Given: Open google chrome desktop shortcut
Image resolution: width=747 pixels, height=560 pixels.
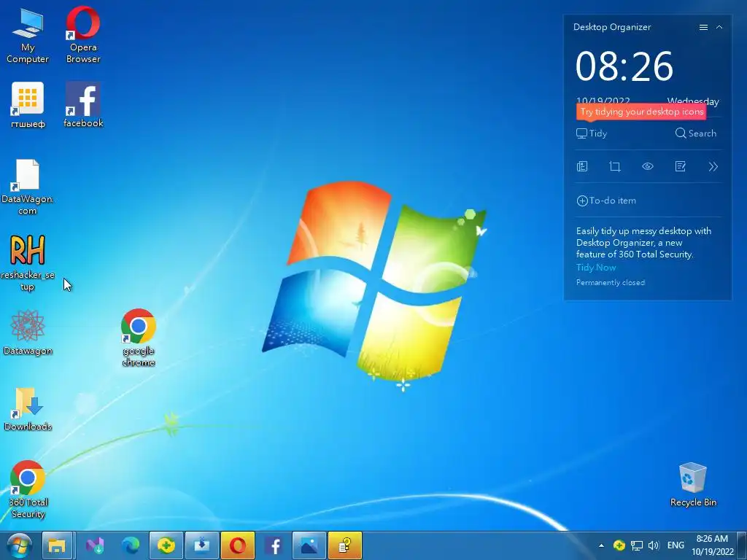Looking at the screenshot, I should point(138,337).
